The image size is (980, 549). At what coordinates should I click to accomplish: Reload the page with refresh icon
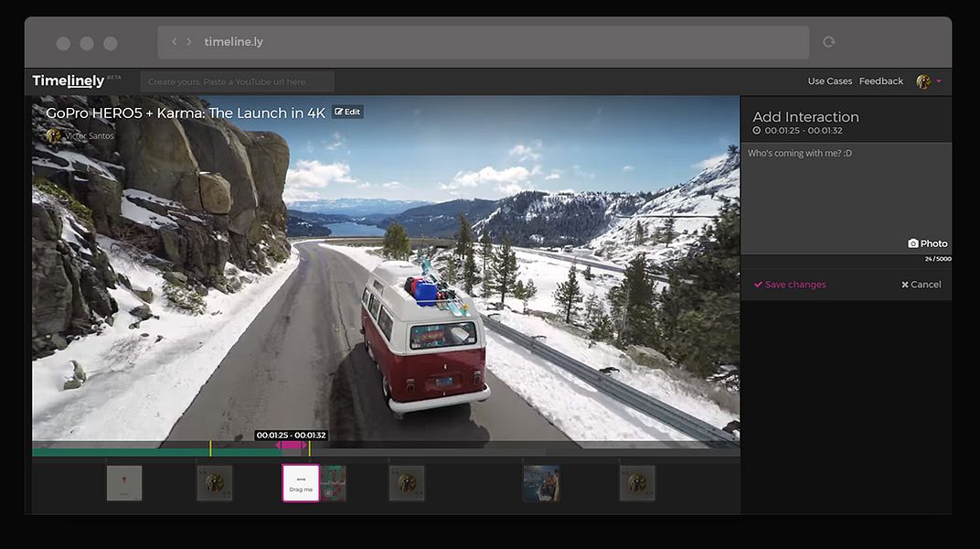pyautogui.click(x=829, y=42)
